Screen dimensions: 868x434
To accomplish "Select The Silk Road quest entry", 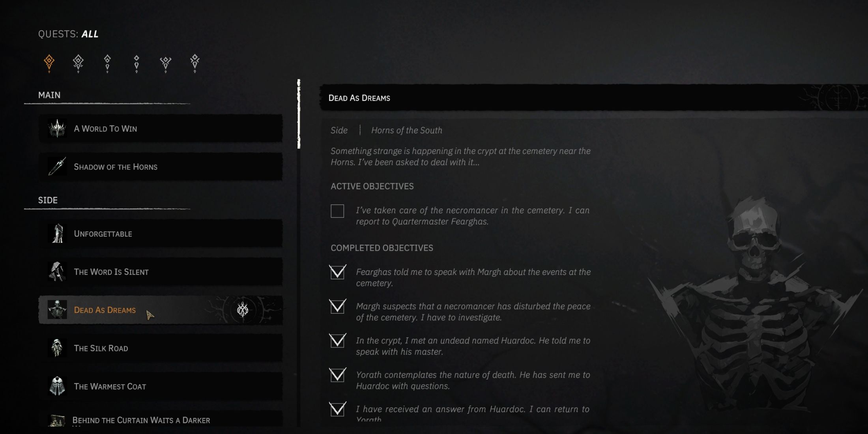I will click(161, 348).
